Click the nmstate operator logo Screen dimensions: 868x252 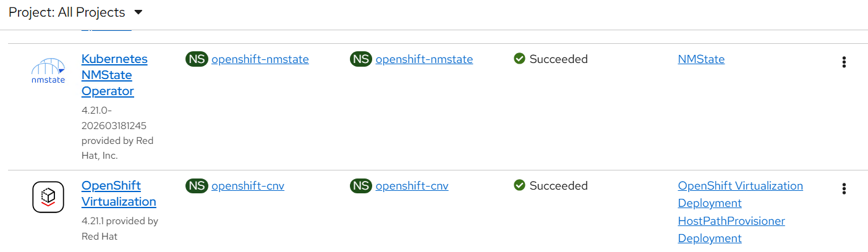48,70
